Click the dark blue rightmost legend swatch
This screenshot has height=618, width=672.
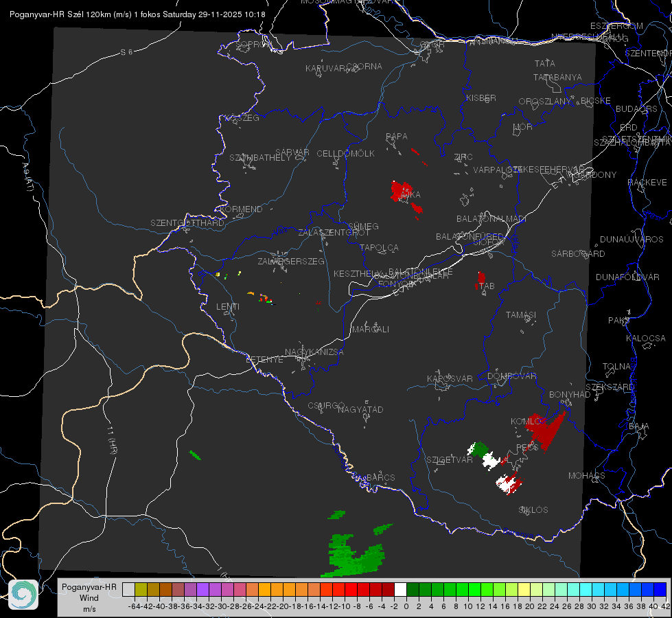[660, 590]
